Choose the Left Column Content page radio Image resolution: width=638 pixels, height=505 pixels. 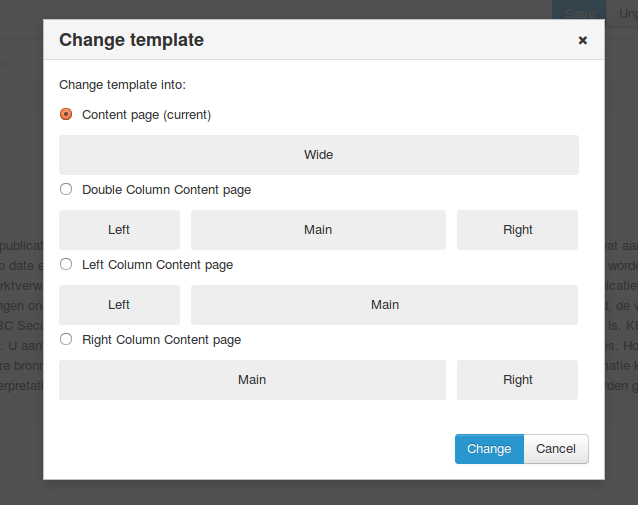pos(66,264)
